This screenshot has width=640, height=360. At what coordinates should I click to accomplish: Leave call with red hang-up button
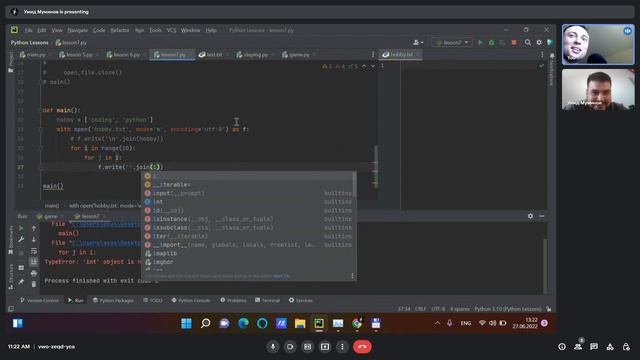click(x=362, y=347)
